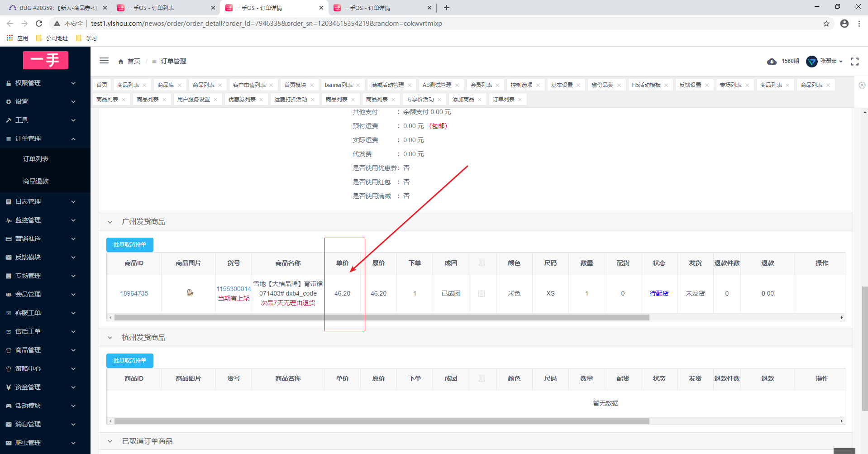
Task: Open the 学习 bookmark folder
Action: click(x=86, y=38)
